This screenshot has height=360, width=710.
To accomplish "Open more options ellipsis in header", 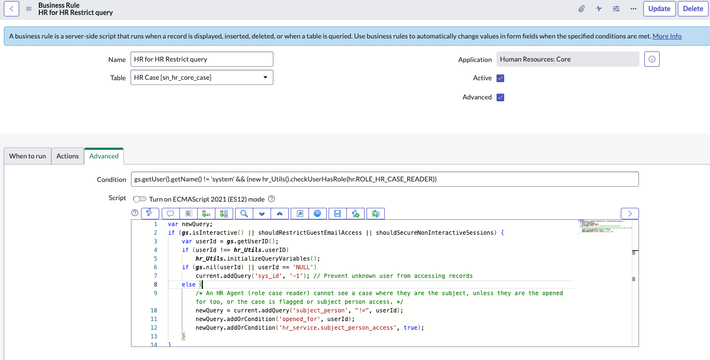I will click(x=633, y=9).
